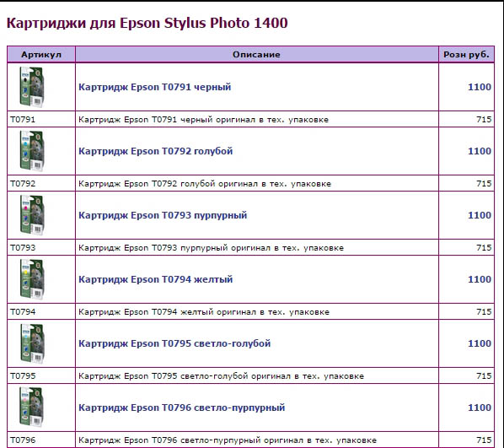Open link Картридж Epson T0792 голубой
This screenshot has height=448, width=504.
click(x=156, y=151)
